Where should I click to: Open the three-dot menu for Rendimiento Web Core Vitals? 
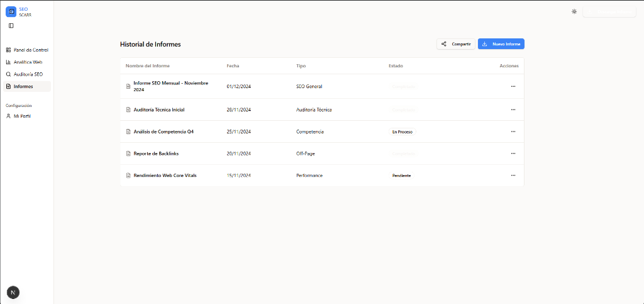pos(513,176)
